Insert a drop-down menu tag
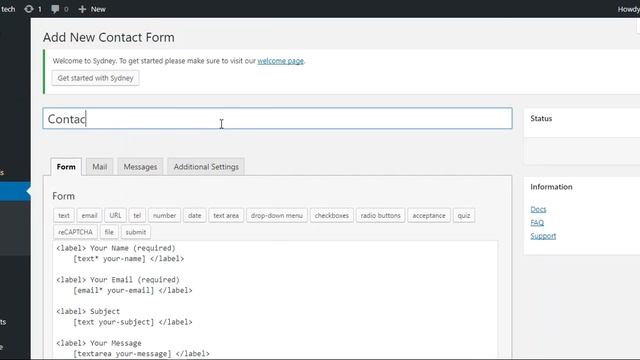 tap(277, 216)
